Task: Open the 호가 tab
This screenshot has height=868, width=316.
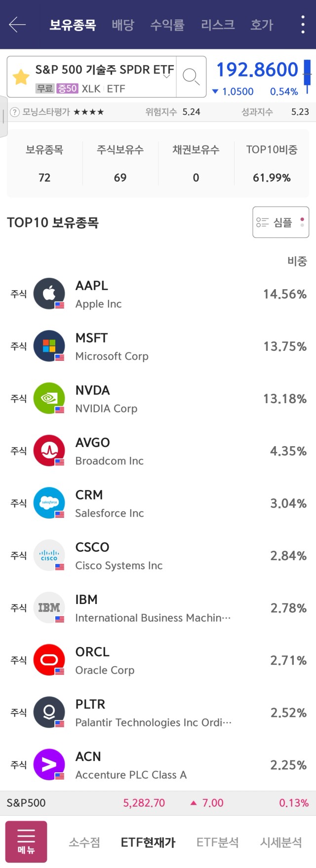Action: click(x=262, y=25)
